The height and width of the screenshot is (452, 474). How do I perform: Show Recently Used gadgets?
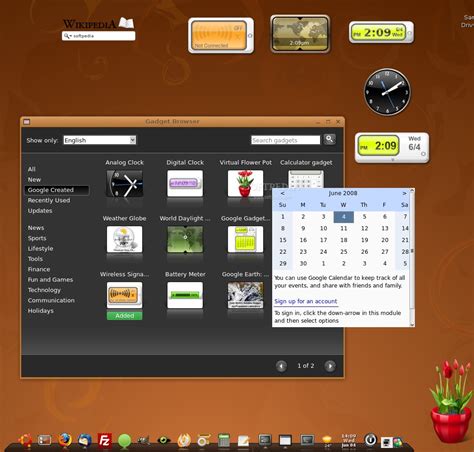49,200
